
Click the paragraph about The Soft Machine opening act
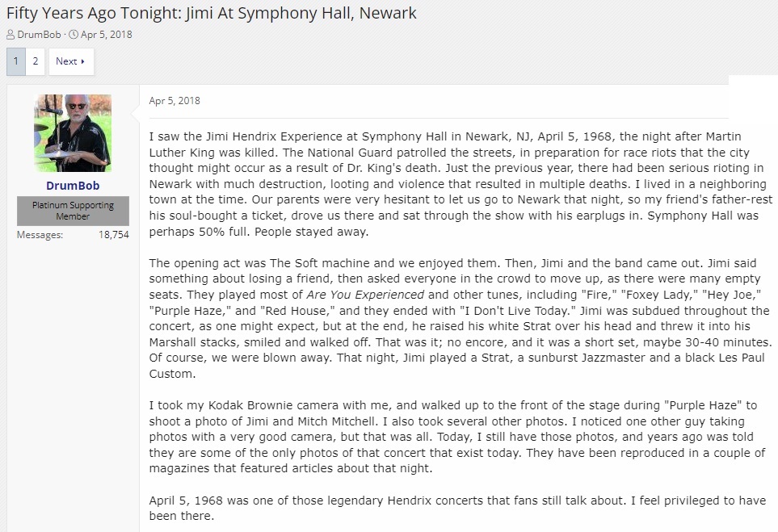coord(460,318)
